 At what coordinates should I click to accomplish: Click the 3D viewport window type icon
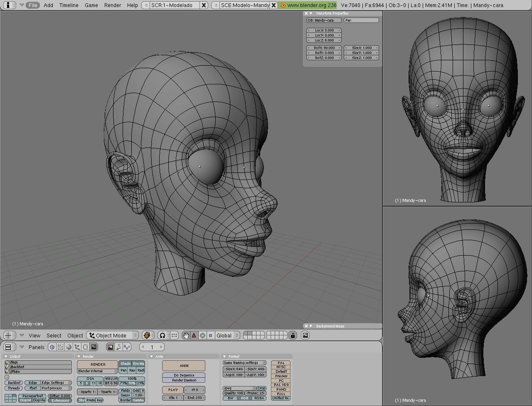click(8, 335)
